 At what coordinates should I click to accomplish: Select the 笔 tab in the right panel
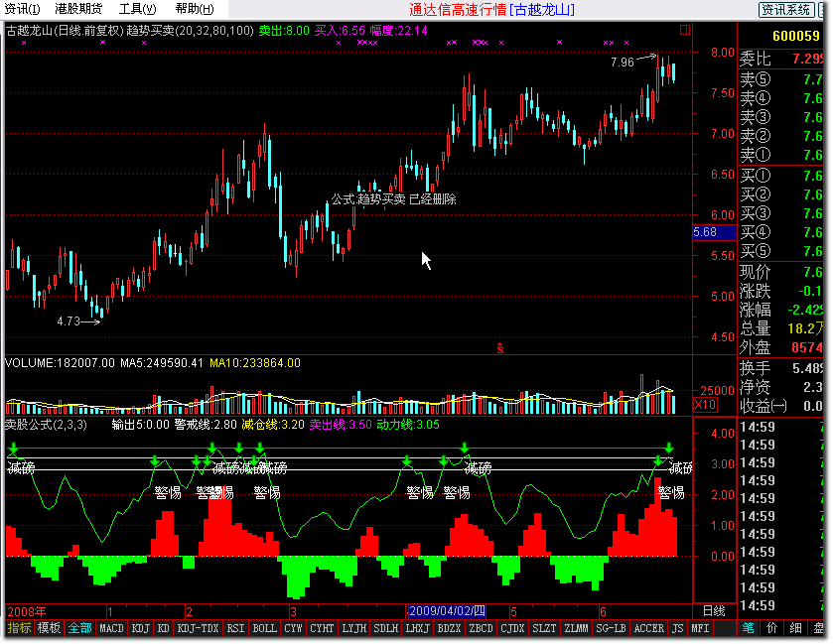tap(748, 628)
